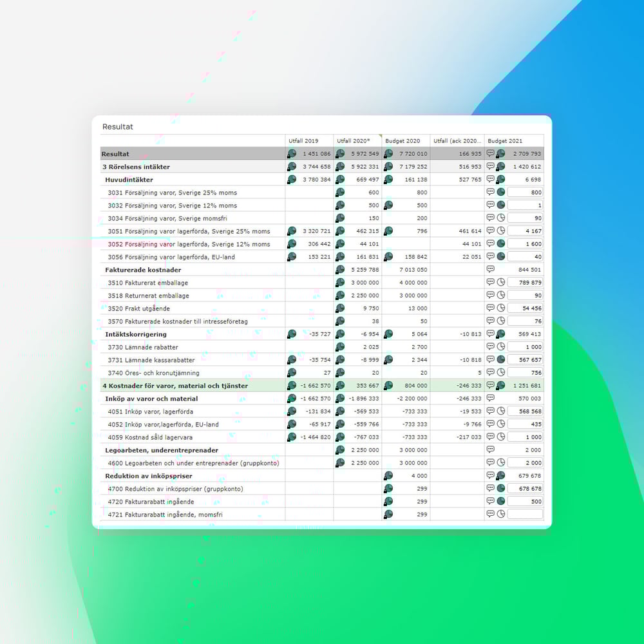Open comment bubble on Resultat row

[491, 153]
